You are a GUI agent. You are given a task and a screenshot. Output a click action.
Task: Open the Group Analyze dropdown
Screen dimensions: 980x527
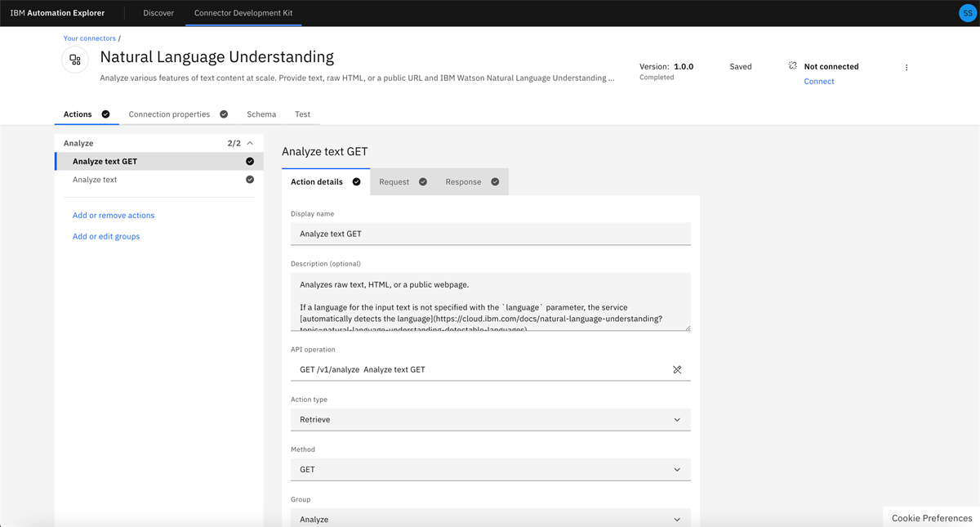pos(491,518)
